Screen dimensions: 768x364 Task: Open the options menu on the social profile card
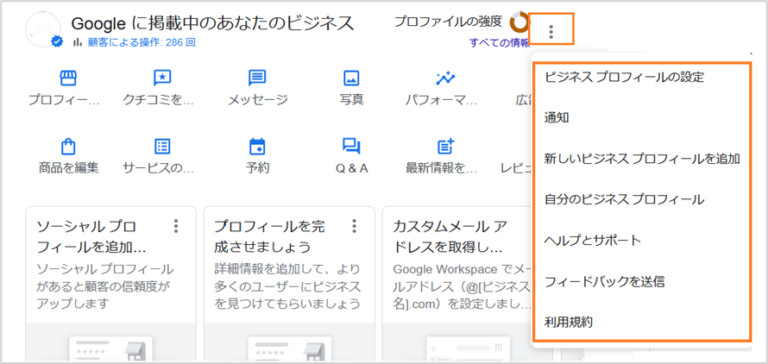(x=176, y=226)
